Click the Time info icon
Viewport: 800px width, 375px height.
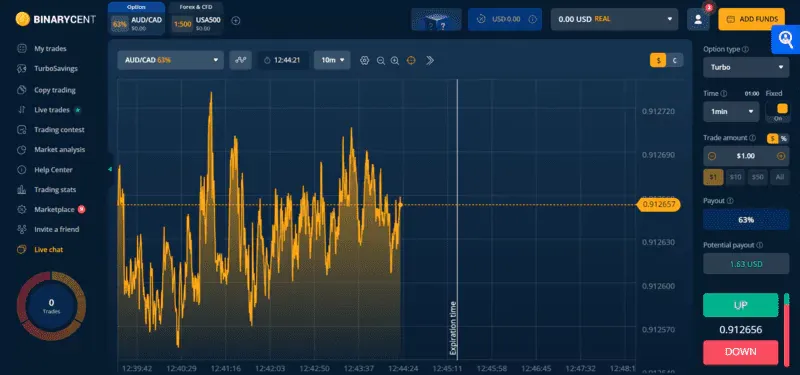[x=724, y=94]
